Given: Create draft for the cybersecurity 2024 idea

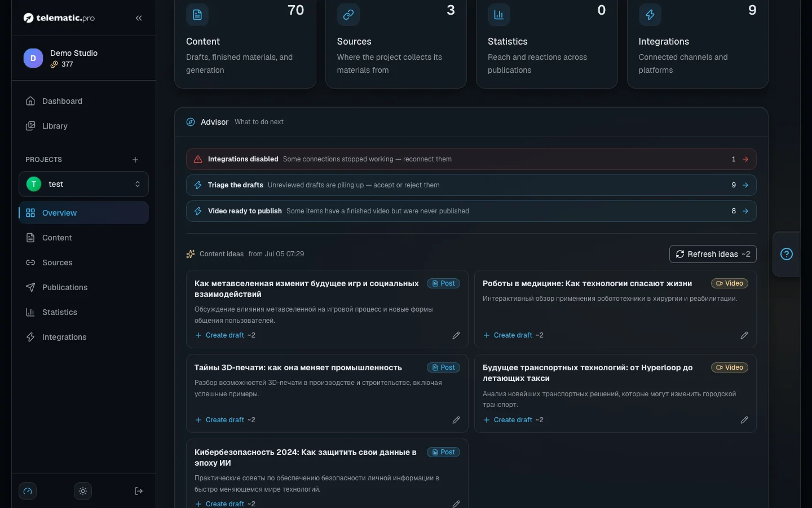Looking at the screenshot, I should click(x=225, y=503).
